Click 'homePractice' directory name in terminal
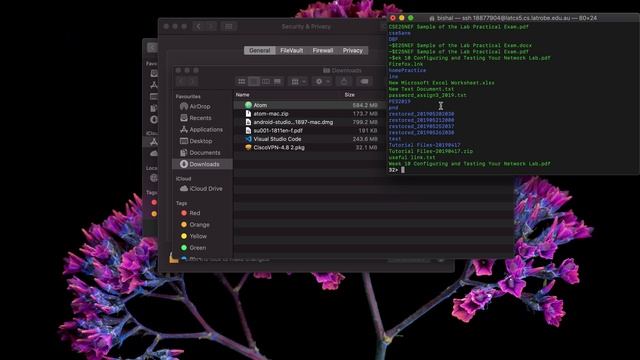The image size is (640, 360). 407,70
